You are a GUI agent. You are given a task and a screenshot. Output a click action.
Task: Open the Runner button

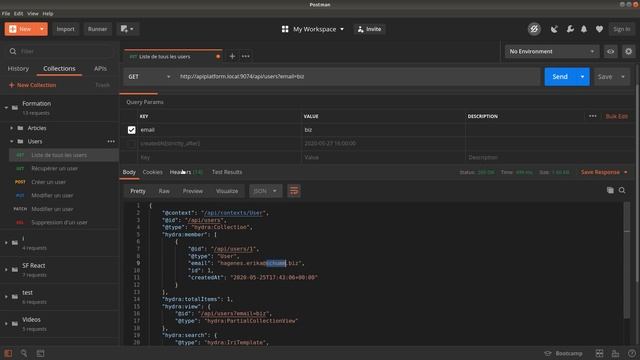coord(98,29)
